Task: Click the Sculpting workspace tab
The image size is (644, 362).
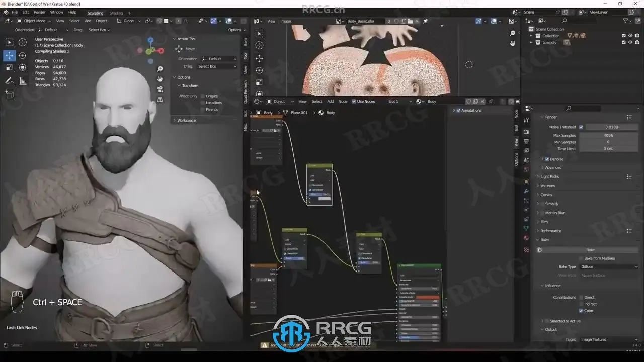Action: click(x=95, y=13)
